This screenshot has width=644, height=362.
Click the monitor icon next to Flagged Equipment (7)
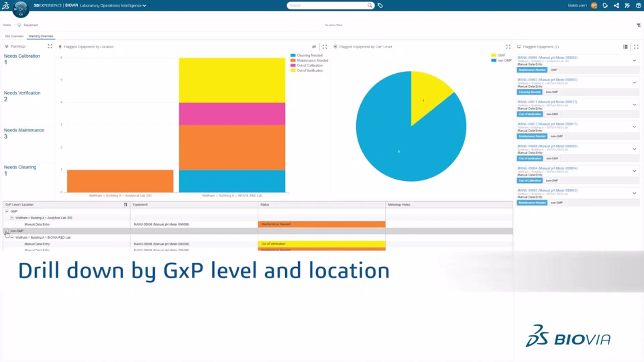coord(519,47)
